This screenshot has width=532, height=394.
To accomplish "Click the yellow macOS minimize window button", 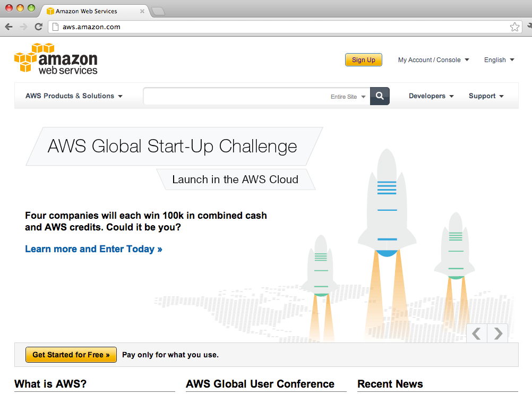I will (20, 8).
